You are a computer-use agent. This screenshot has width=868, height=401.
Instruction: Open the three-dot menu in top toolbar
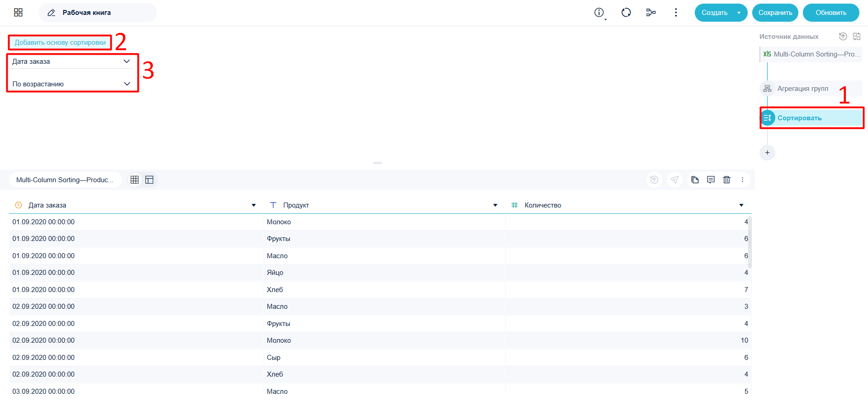(676, 13)
